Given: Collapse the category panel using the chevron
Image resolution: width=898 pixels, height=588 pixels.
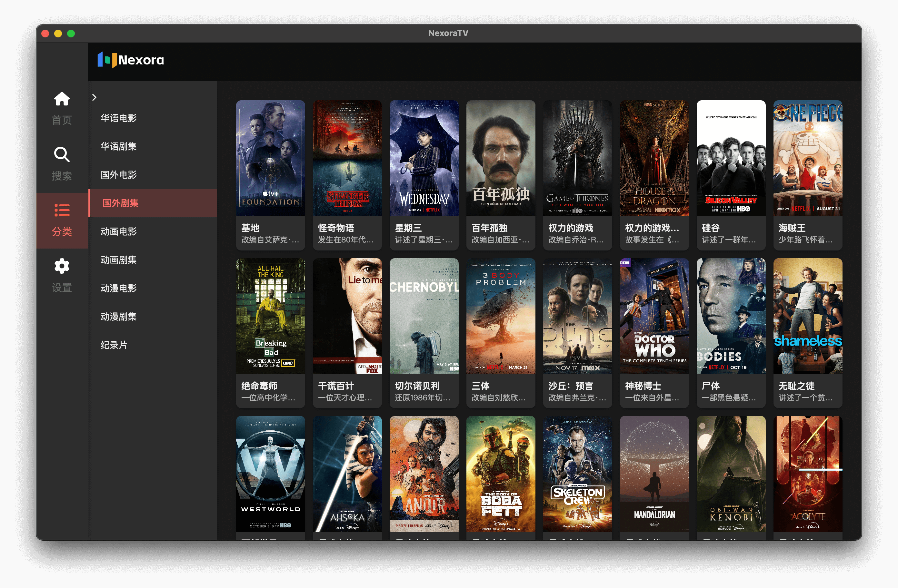Looking at the screenshot, I should pos(94,97).
